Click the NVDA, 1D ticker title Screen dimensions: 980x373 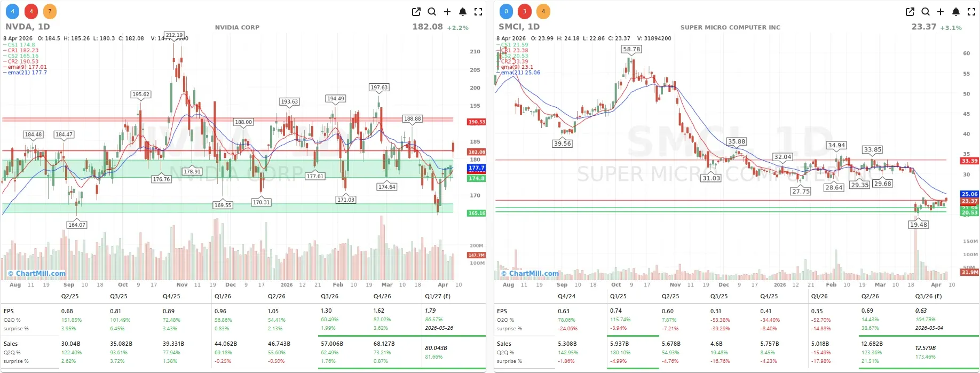coord(28,27)
